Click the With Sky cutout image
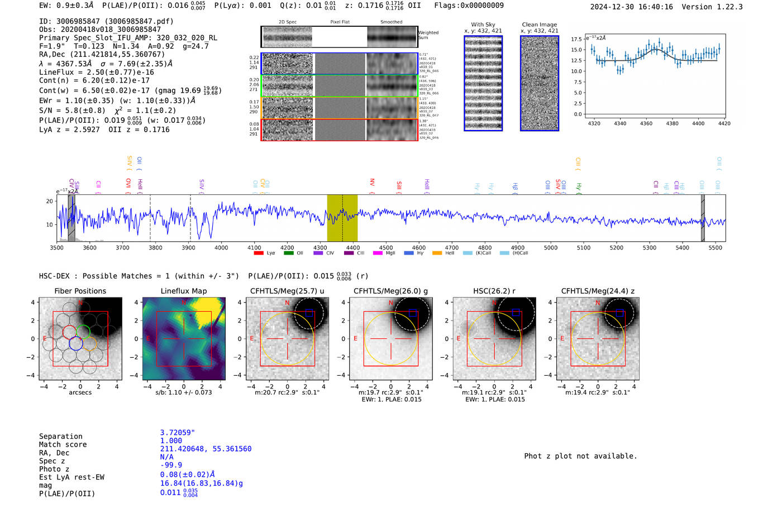Viewport: 782px width, 532px height. point(483,83)
